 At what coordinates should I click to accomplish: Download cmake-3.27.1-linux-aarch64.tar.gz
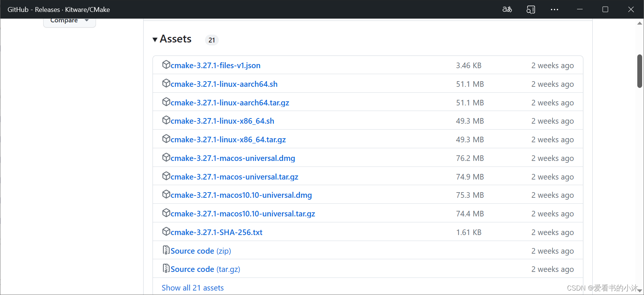pyautogui.click(x=230, y=102)
